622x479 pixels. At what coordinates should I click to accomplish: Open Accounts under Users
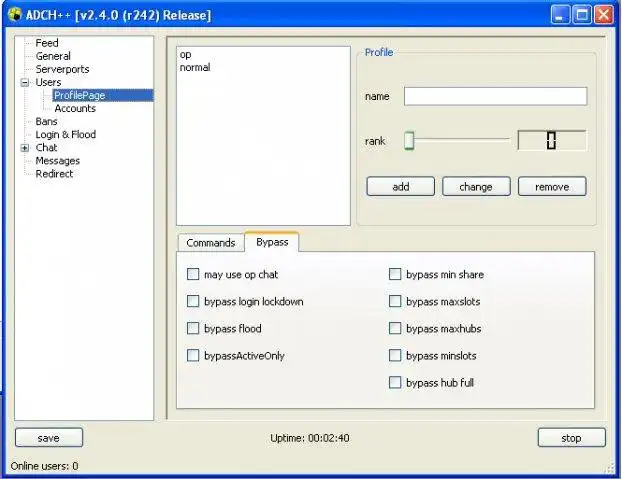coord(75,108)
